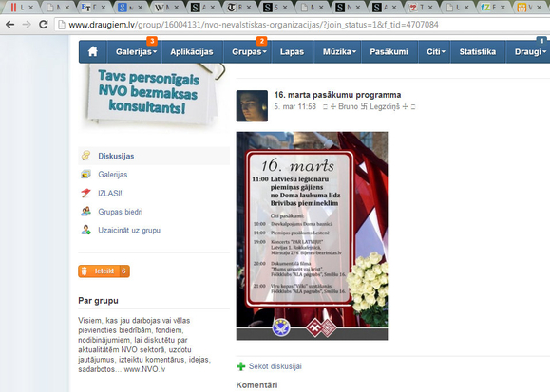Click the browser forward arrow
The height and width of the screenshot is (392, 550).
pos(27,24)
